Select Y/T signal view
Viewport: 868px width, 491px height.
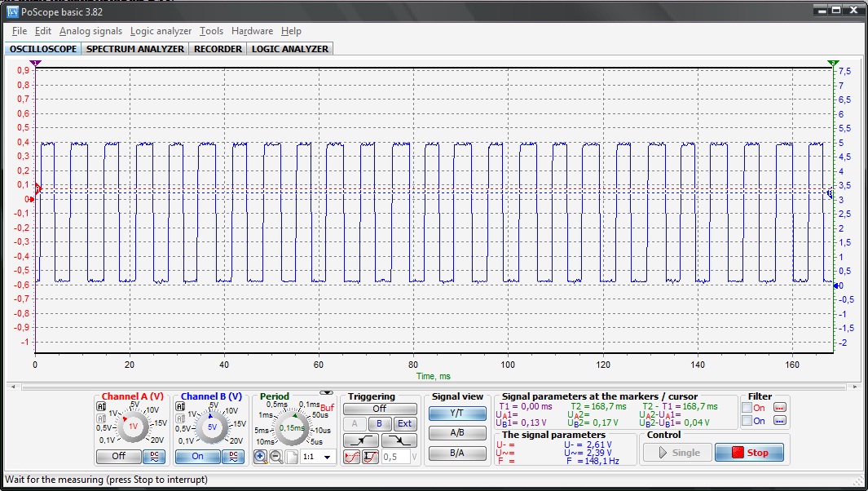pyautogui.click(x=457, y=414)
